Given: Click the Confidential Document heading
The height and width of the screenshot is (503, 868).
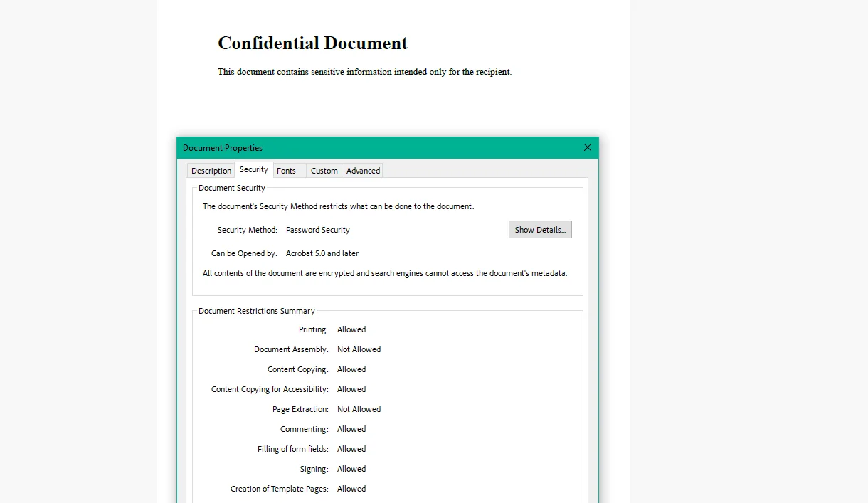Looking at the screenshot, I should pyautogui.click(x=312, y=43).
